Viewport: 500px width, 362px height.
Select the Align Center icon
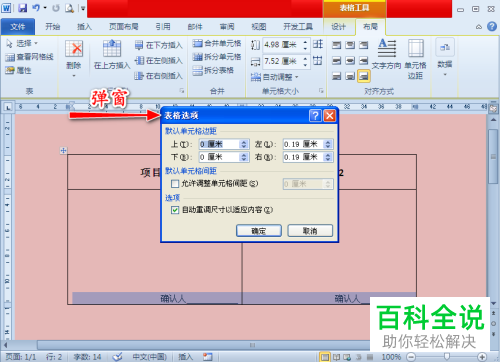pos(350,61)
